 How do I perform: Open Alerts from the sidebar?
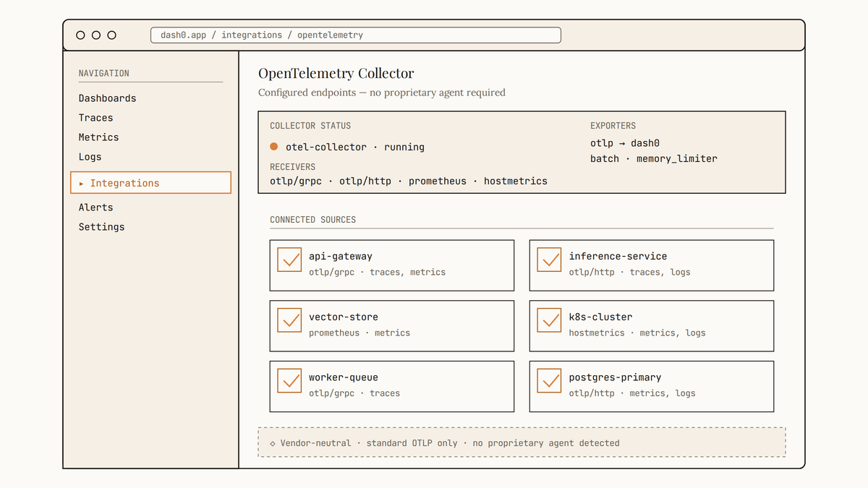pos(95,207)
